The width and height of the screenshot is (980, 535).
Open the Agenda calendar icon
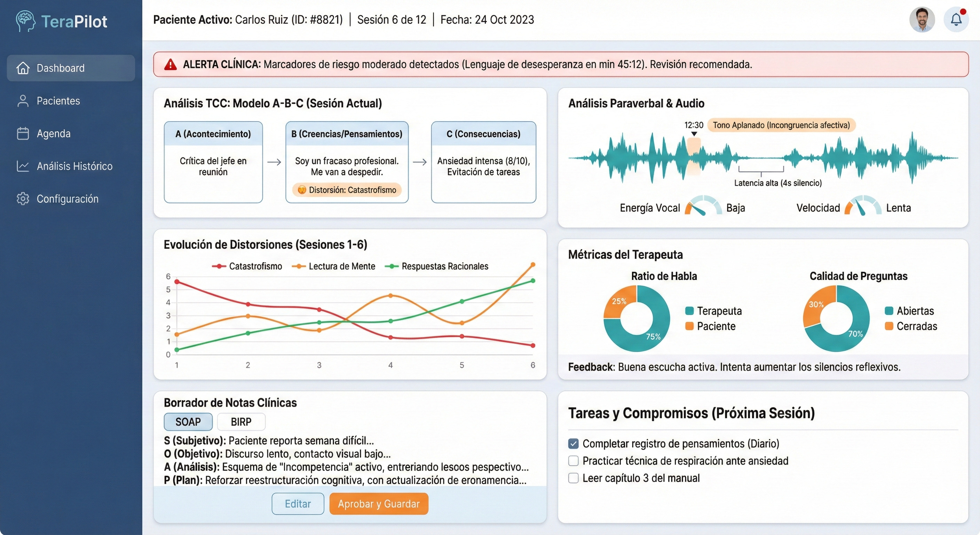point(23,134)
